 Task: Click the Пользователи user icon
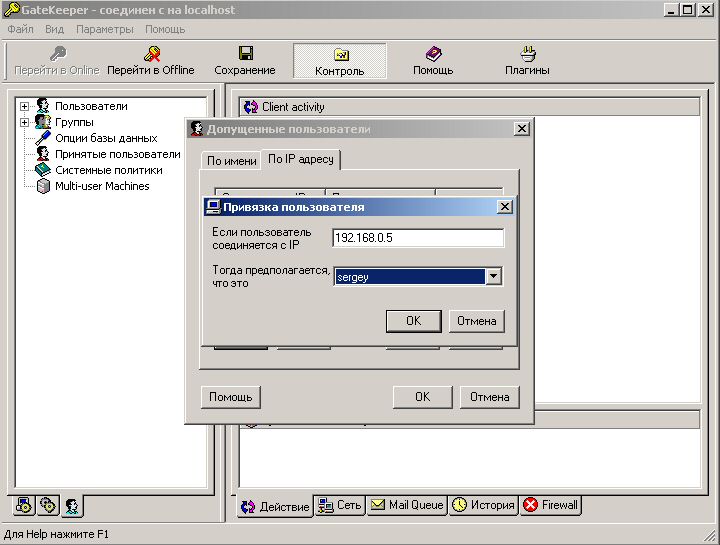[43, 106]
